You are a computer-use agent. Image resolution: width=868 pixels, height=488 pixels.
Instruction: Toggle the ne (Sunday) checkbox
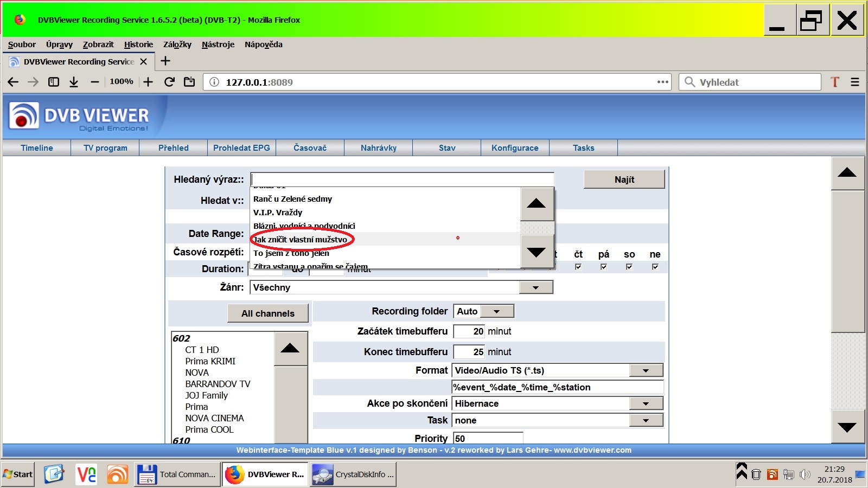coord(655,267)
